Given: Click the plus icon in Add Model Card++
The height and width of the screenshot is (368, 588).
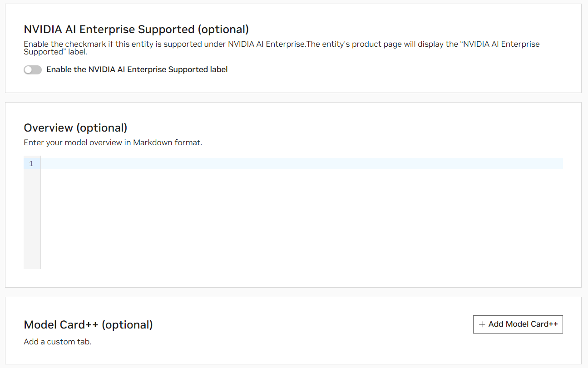Looking at the screenshot, I should coord(482,324).
